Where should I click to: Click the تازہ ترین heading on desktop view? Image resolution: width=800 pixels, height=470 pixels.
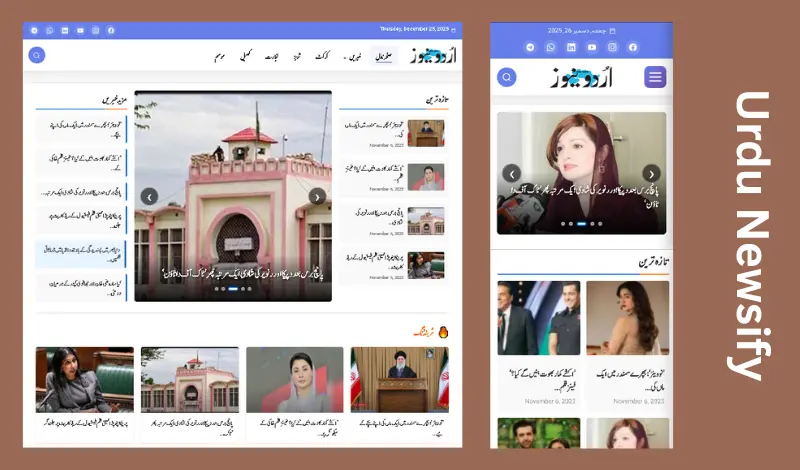437,100
